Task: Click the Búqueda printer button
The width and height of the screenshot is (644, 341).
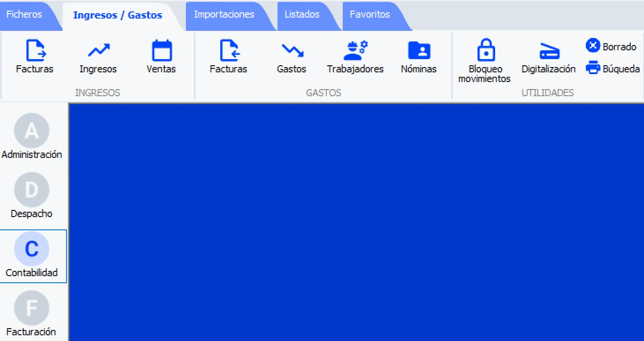Action: click(x=613, y=68)
